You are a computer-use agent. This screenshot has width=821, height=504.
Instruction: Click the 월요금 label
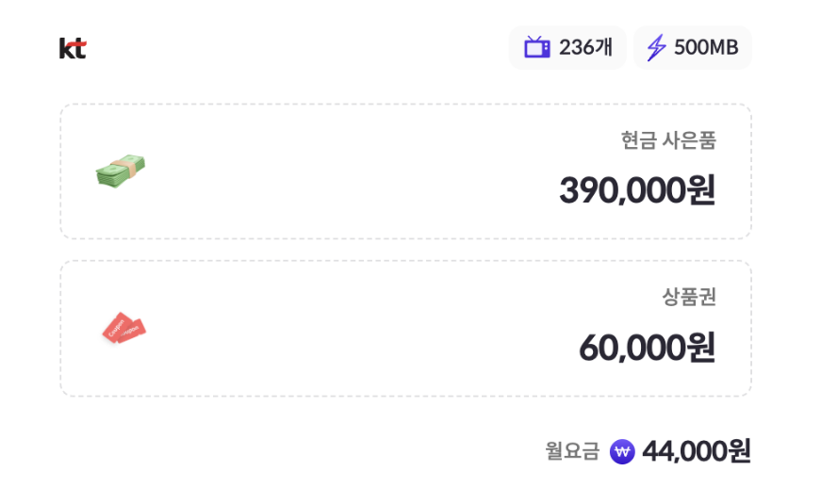(572, 452)
